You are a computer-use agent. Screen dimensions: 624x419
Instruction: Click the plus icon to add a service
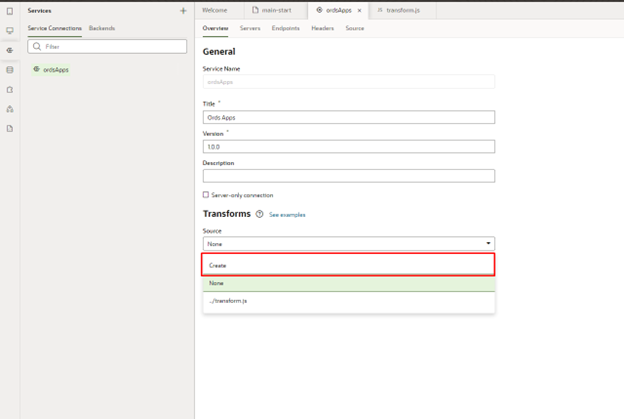click(x=183, y=11)
